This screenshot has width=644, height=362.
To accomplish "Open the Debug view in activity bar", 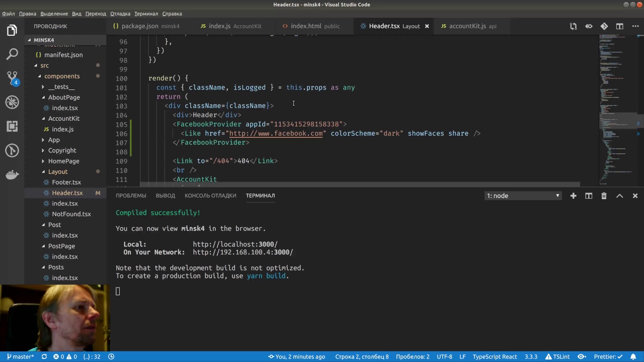I will (12, 102).
